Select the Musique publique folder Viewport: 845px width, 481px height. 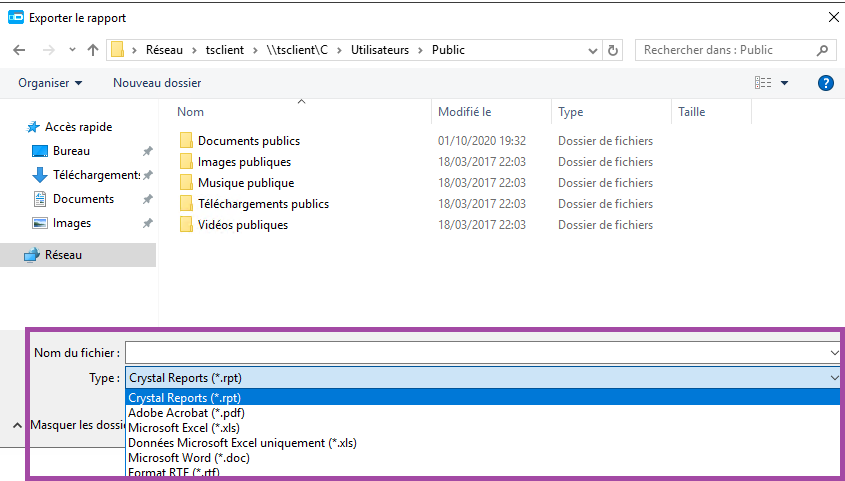[246, 183]
